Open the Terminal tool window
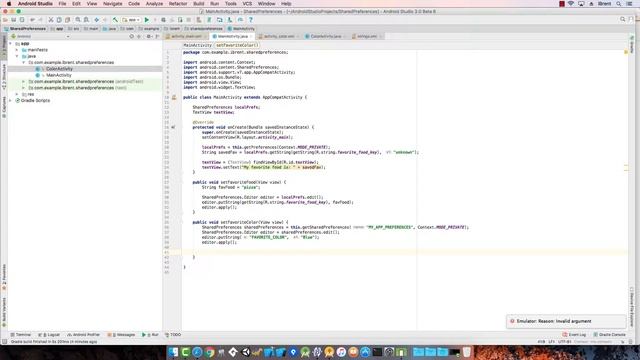This screenshot has height=360, width=640. pyautogui.click(x=21, y=335)
